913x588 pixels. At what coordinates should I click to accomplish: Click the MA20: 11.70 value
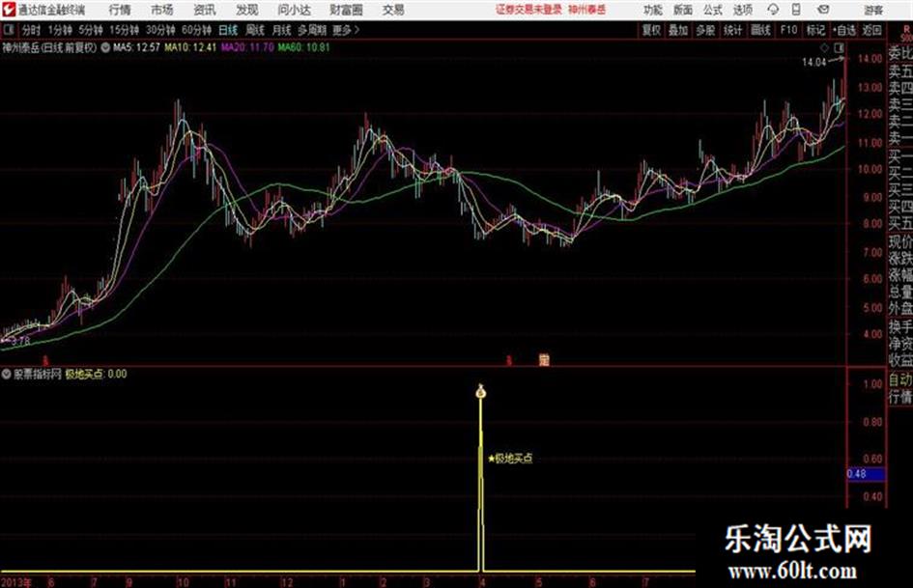pyautogui.click(x=247, y=47)
